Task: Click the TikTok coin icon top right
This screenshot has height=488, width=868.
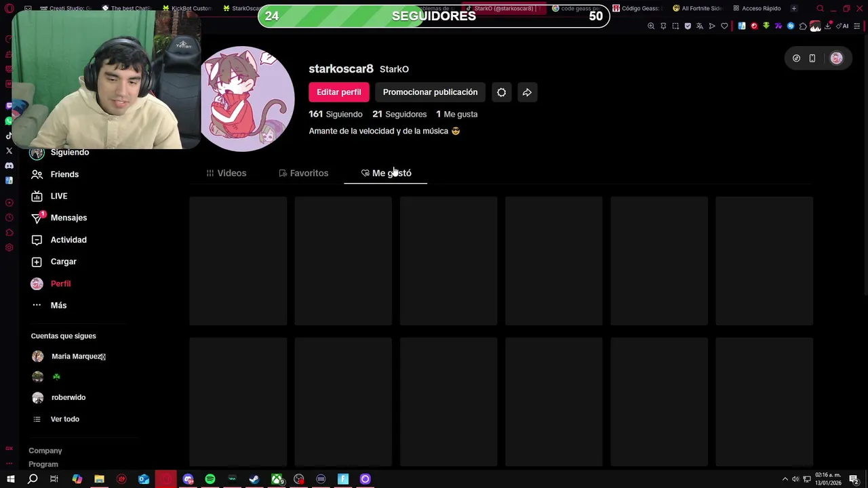Action: click(797, 58)
